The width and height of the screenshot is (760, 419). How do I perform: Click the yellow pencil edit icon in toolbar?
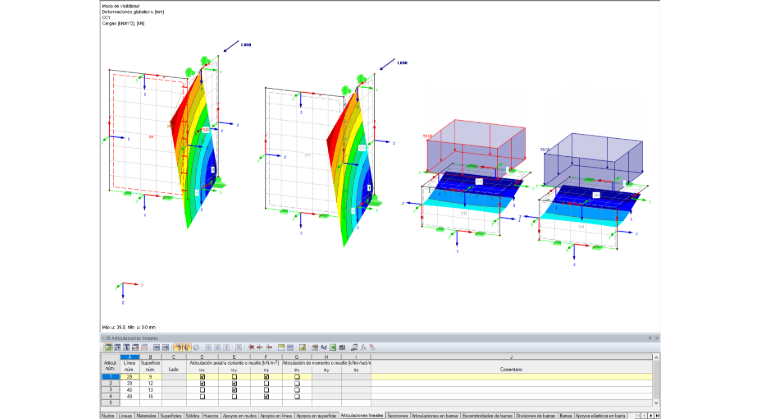[302, 347]
